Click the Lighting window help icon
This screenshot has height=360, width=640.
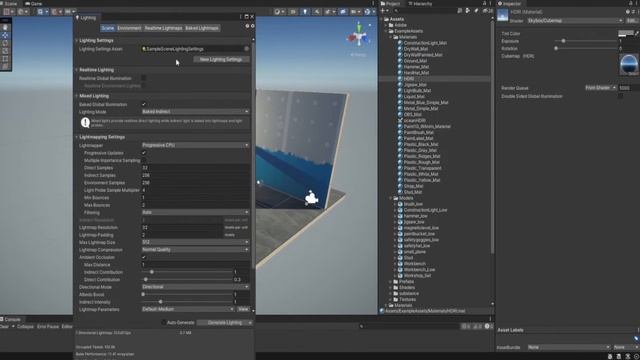(x=247, y=26)
